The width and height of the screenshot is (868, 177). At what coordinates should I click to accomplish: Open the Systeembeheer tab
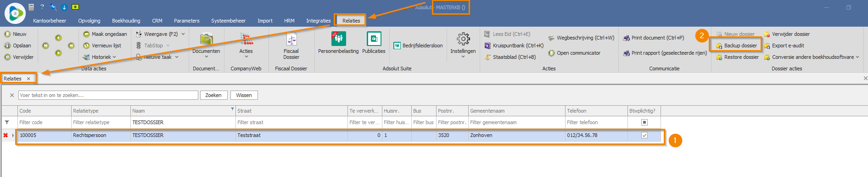click(x=228, y=21)
